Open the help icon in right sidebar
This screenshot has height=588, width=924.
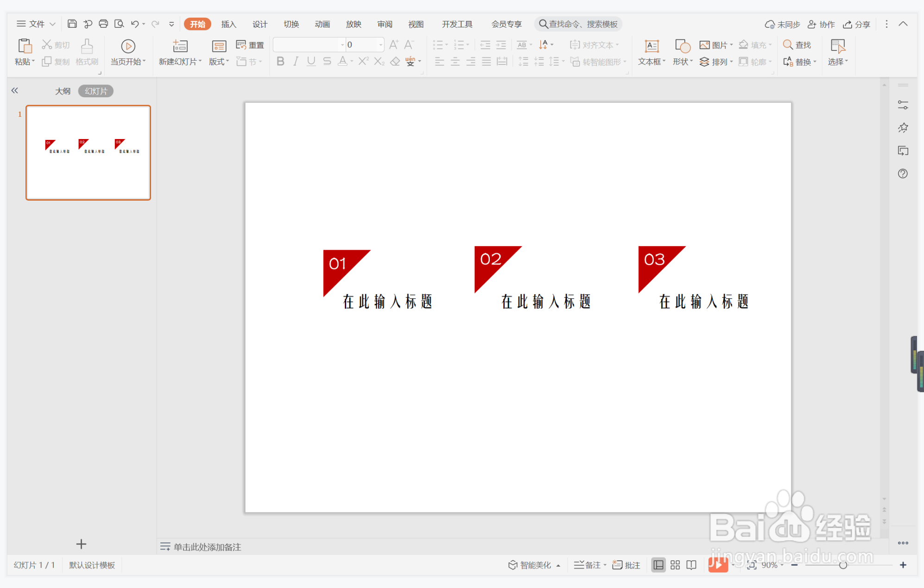pos(903,174)
